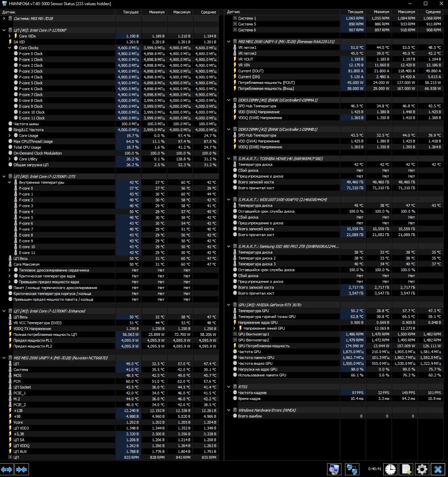
Task: Select the E-core 11 Clock row
Action: (109, 118)
